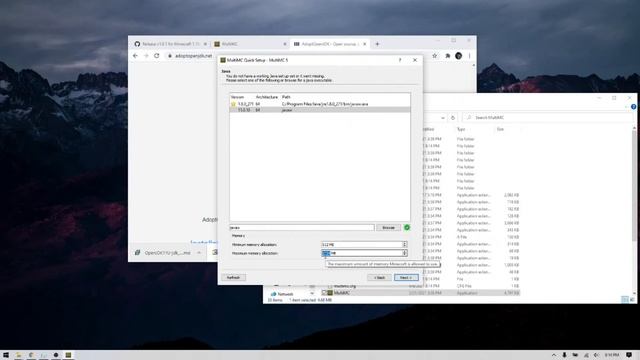Image resolution: width=640 pixels, height=360 pixels.
Task: Close the GitHub Release browser tab
Action: [x=205, y=44]
